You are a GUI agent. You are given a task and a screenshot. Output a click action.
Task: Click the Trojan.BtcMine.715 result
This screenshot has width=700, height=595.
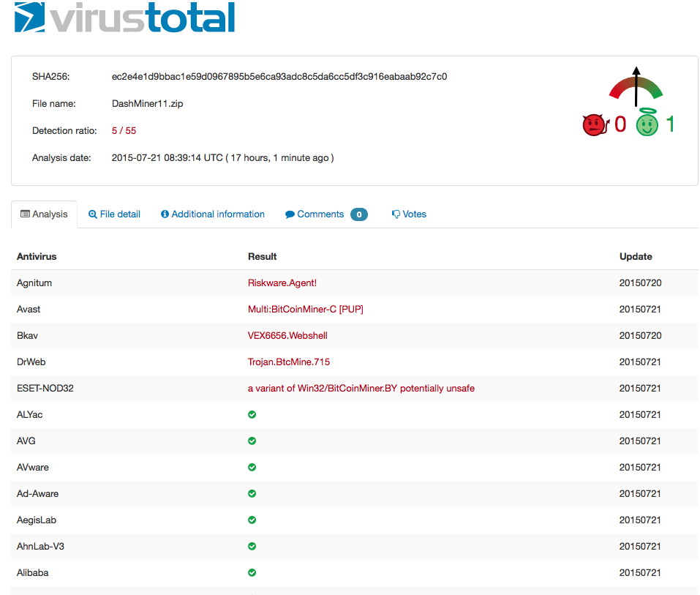point(289,362)
